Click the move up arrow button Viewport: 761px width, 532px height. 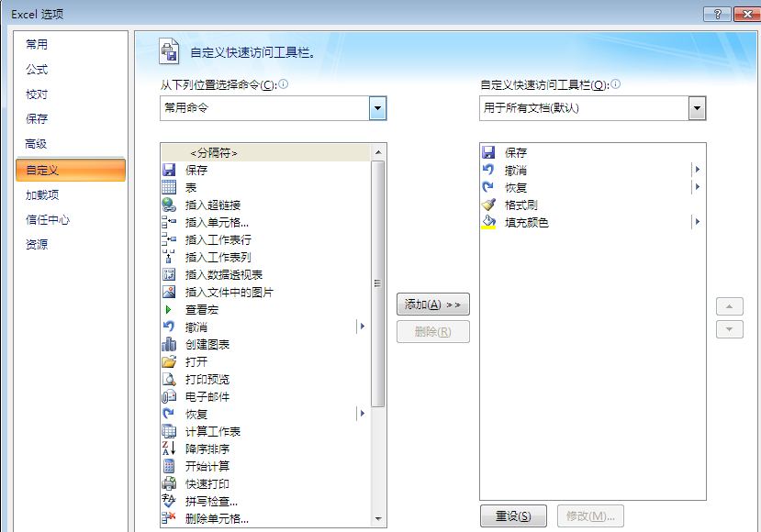tap(730, 306)
